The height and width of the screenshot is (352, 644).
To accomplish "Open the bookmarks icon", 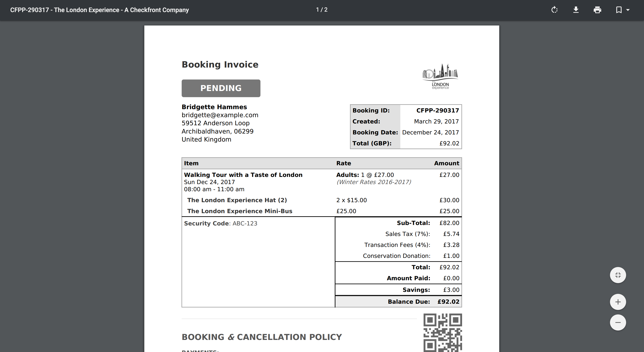I will tap(619, 10).
